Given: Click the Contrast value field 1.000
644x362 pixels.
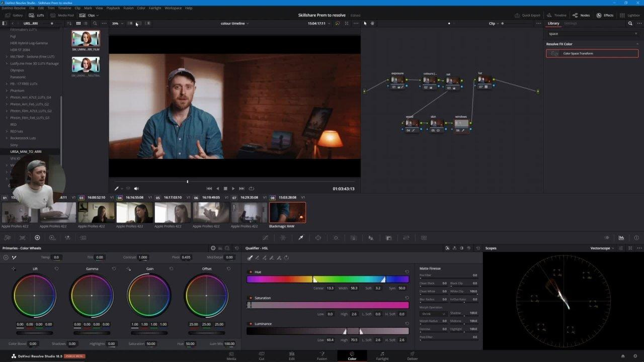Looking at the screenshot, I should pos(143,257).
